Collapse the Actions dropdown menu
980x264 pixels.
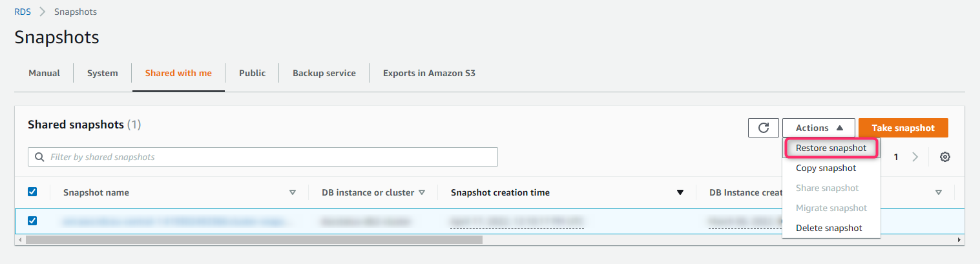(x=818, y=128)
